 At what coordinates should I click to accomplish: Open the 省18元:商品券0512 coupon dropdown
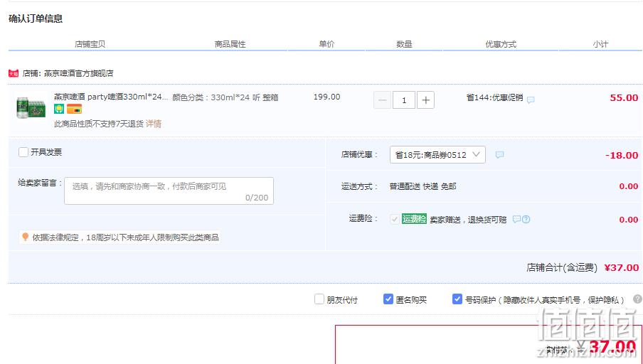click(437, 154)
